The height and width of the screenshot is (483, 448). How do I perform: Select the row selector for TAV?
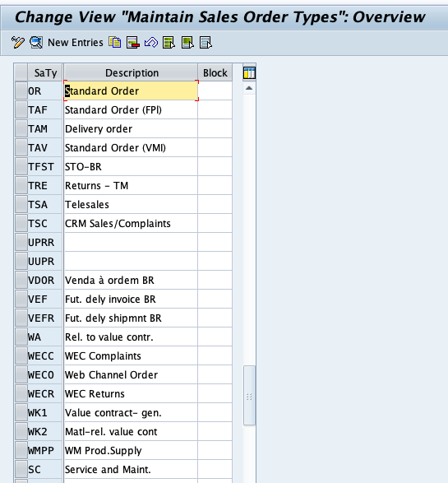(21, 147)
